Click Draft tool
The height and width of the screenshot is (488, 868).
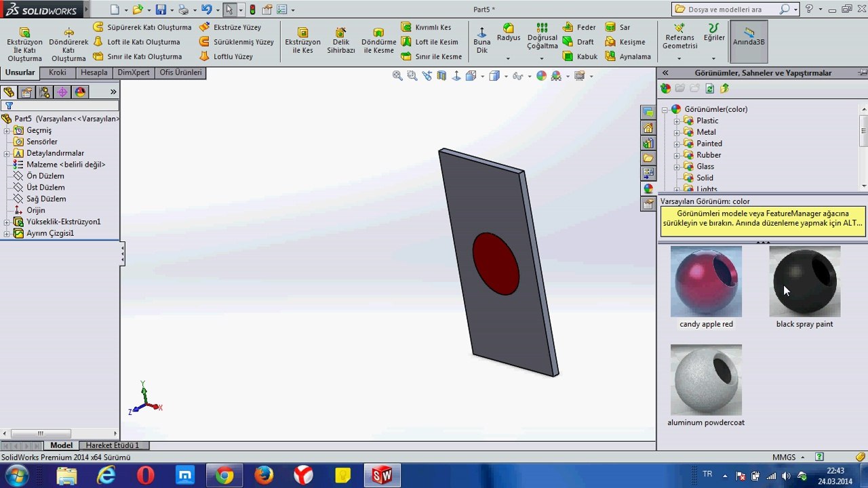[578, 42]
